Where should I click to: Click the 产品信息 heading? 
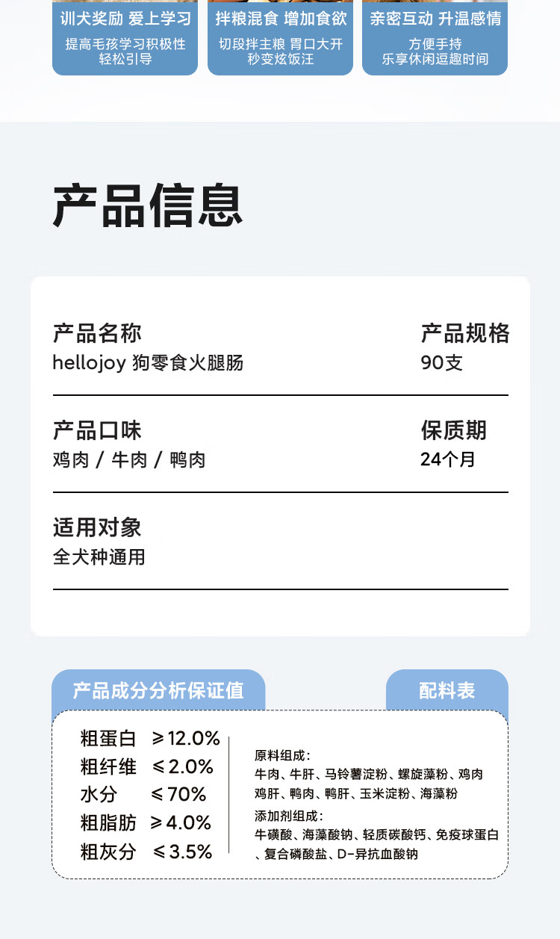pos(148,205)
